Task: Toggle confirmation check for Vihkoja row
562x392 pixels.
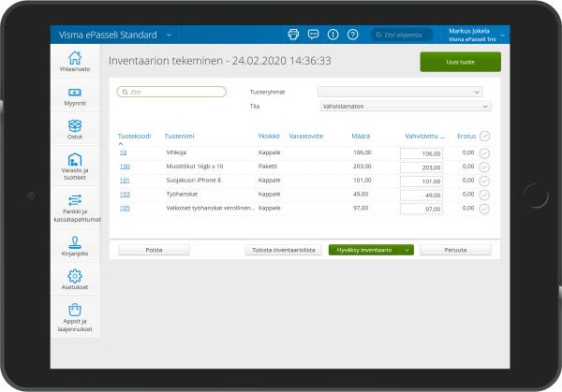Action: (484, 153)
